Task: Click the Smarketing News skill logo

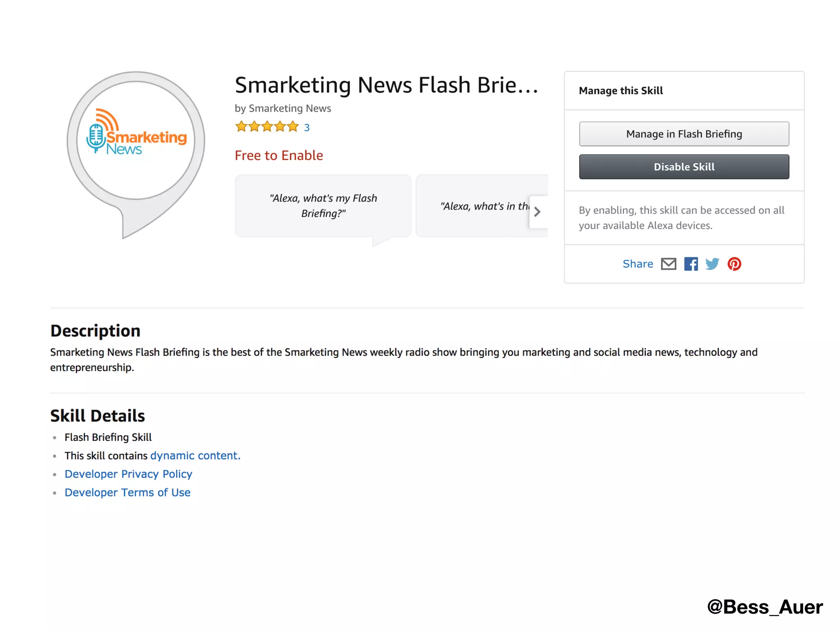Action: click(x=136, y=140)
